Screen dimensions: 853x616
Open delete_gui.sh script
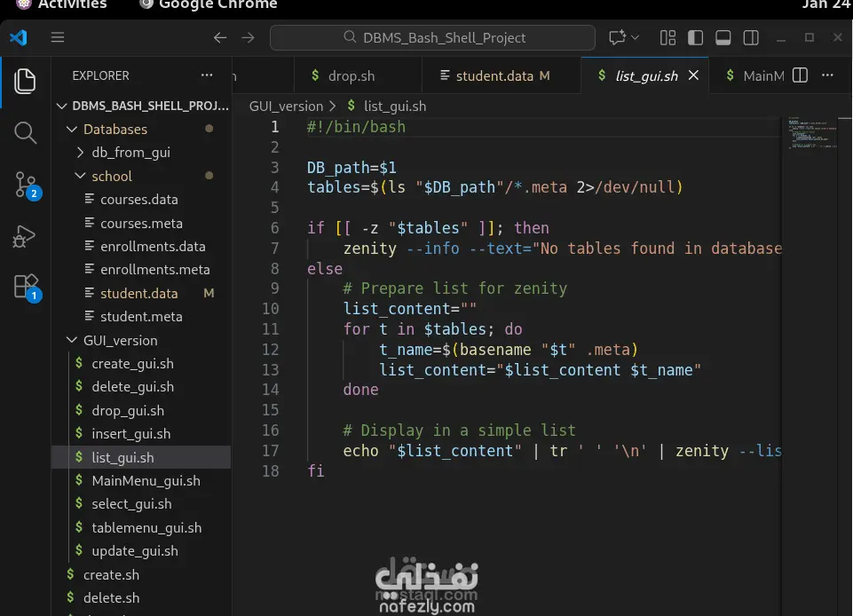tap(143, 387)
